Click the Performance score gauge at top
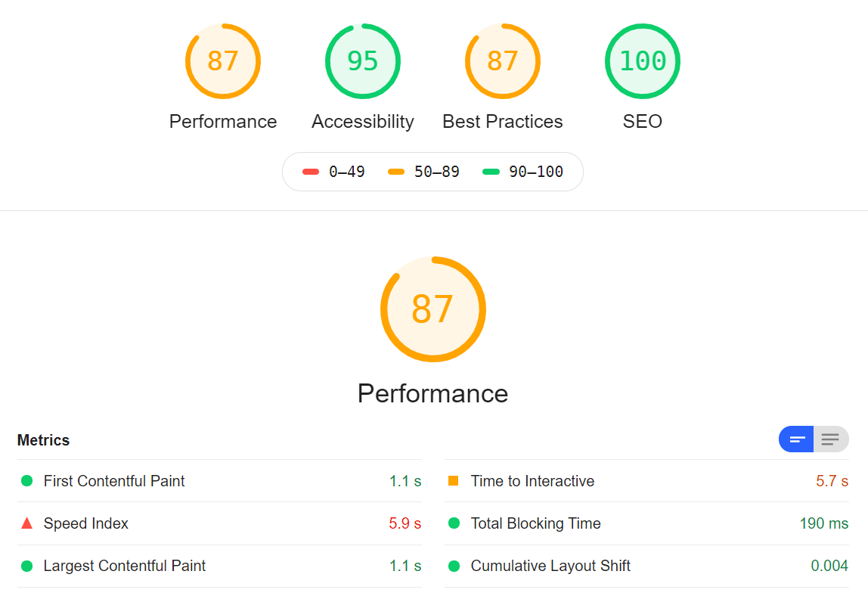The image size is (868, 596). tap(223, 61)
